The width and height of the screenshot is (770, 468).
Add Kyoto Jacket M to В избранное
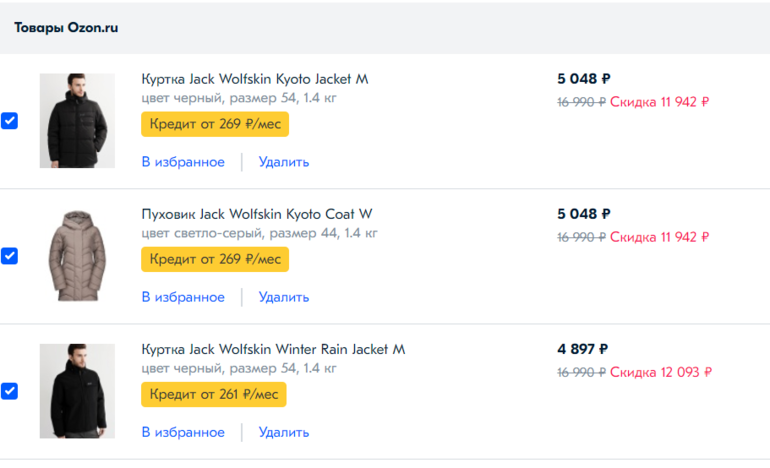(x=183, y=162)
